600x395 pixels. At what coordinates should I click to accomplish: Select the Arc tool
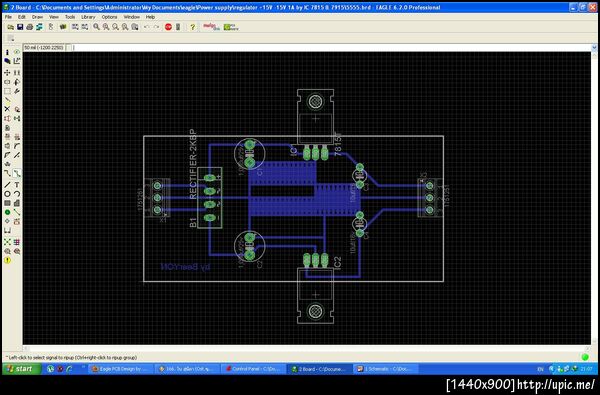[x=17, y=194]
